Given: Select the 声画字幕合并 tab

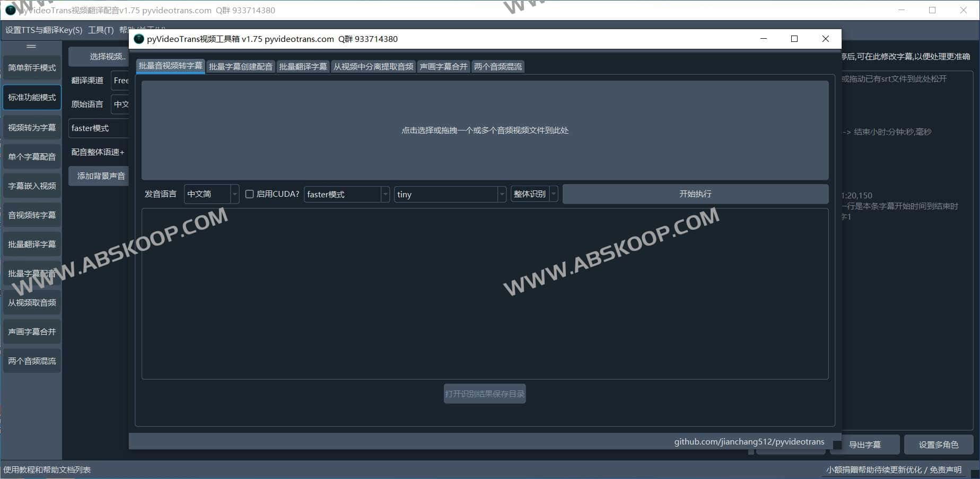Looking at the screenshot, I should coord(443,66).
